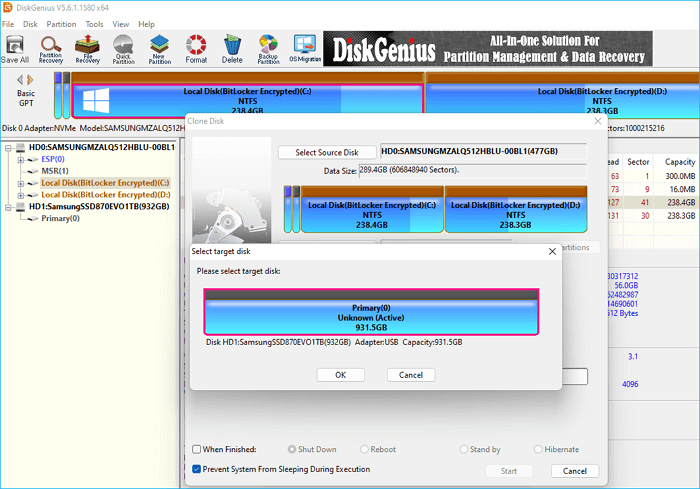The image size is (700, 489).
Task: Click the Format toolbar icon
Action: [196, 49]
